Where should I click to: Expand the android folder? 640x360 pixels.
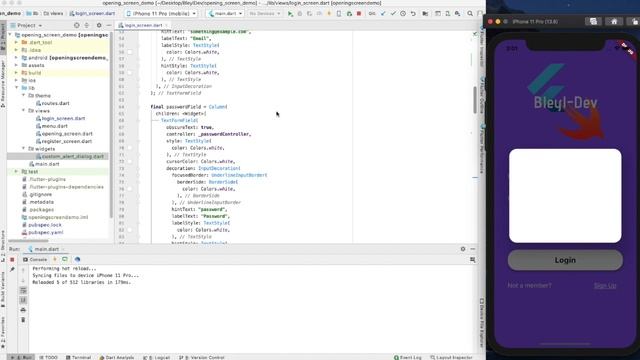[17, 58]
